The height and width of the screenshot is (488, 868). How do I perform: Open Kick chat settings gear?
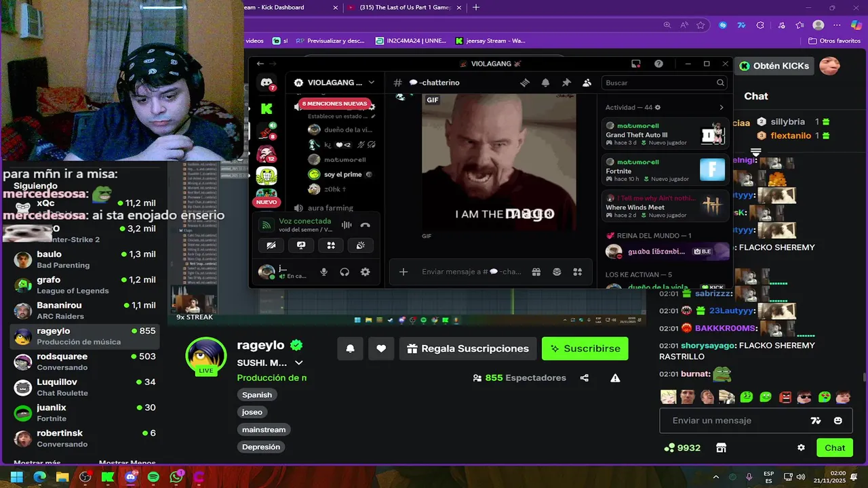[x=801, y=448]
